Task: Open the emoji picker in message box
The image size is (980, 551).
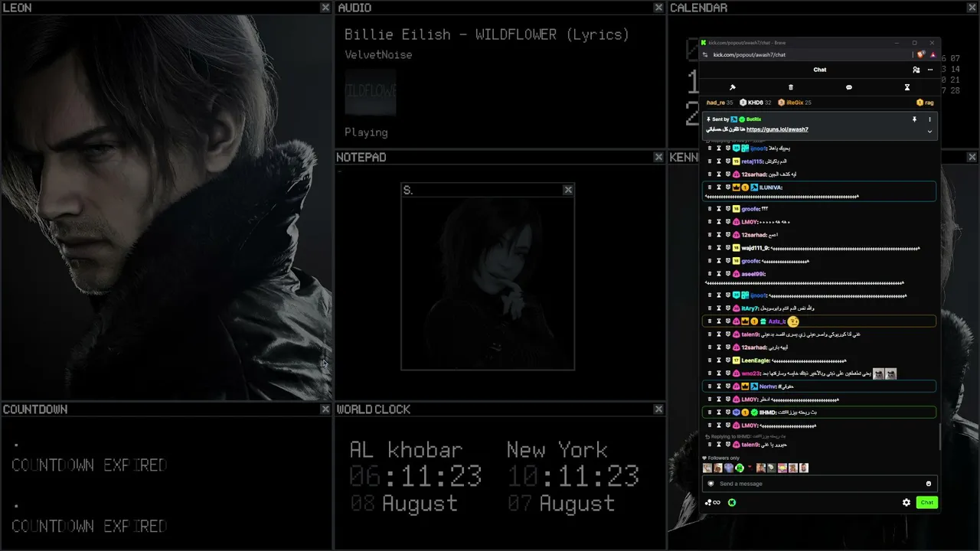Action: (x=929, y=484)
